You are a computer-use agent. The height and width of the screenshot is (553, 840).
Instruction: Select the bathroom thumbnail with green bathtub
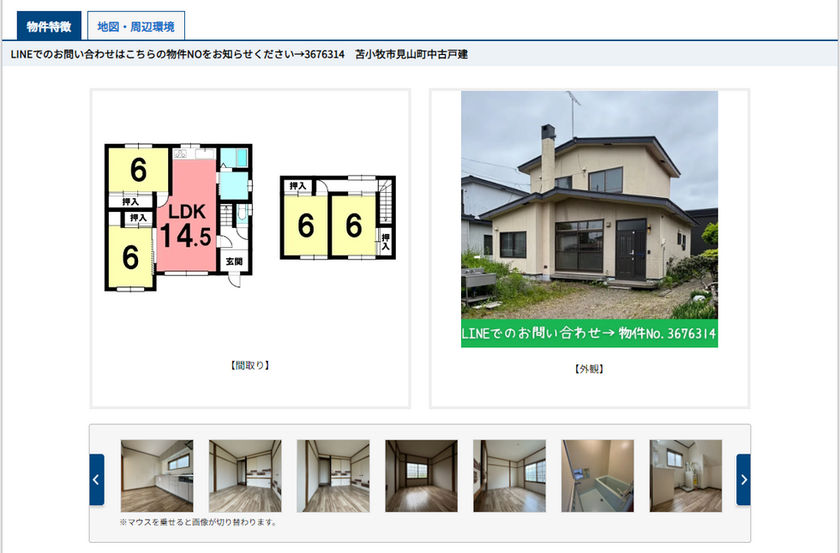[x=597, y=476]
